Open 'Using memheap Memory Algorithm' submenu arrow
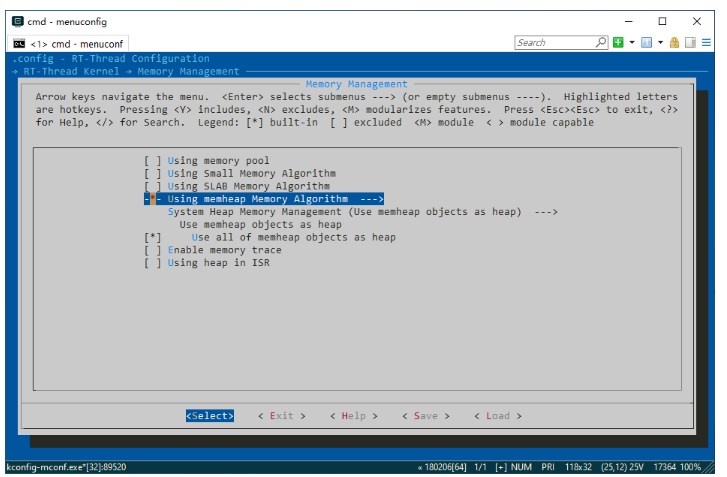 coord(372,199)
